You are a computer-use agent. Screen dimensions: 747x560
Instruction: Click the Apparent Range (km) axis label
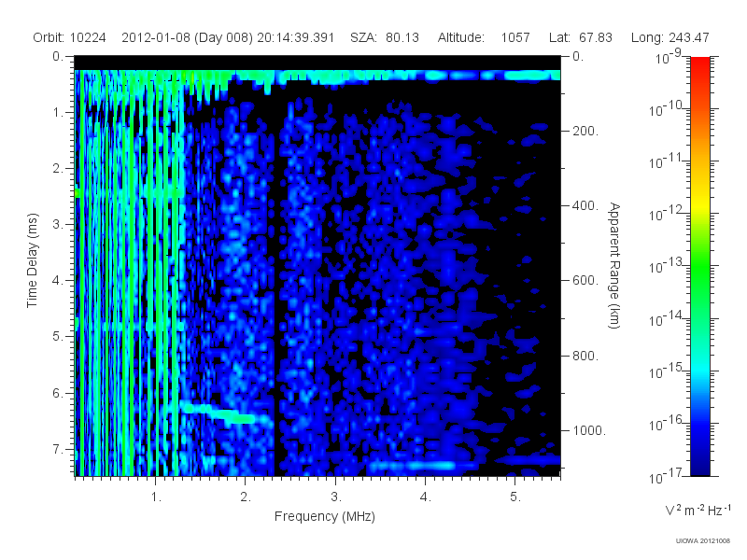point(614,265)
